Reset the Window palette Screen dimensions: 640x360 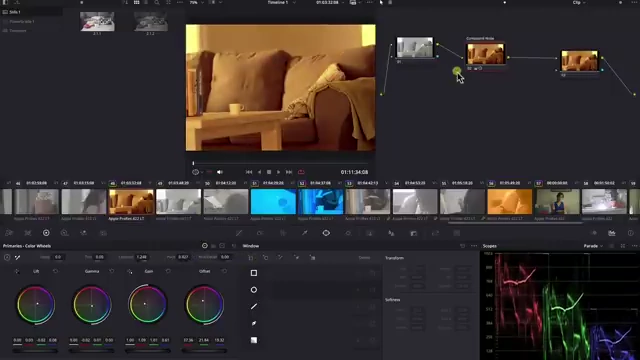462,246
